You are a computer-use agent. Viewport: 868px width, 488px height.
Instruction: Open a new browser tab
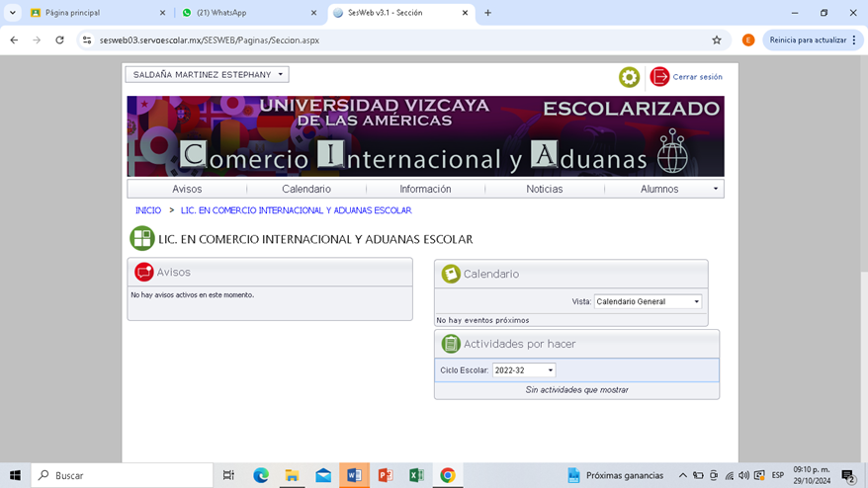[487, 13]
